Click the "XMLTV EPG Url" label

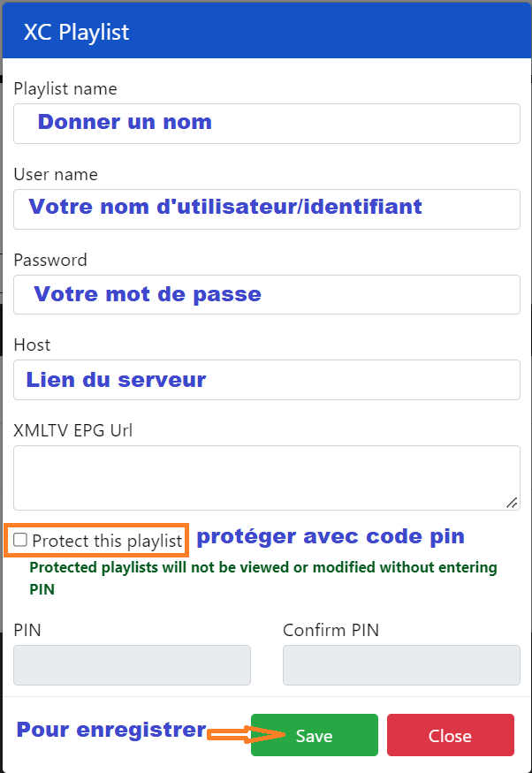(73, 430)
